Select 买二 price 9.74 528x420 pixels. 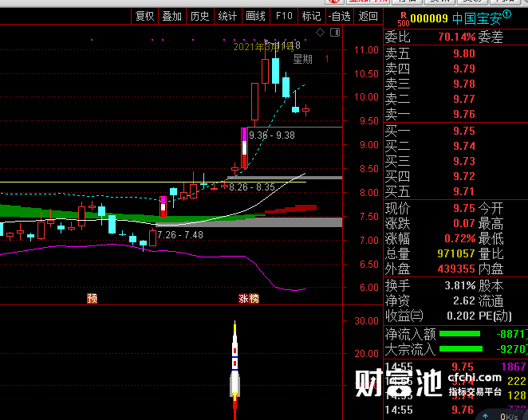[x=464, y=146]
